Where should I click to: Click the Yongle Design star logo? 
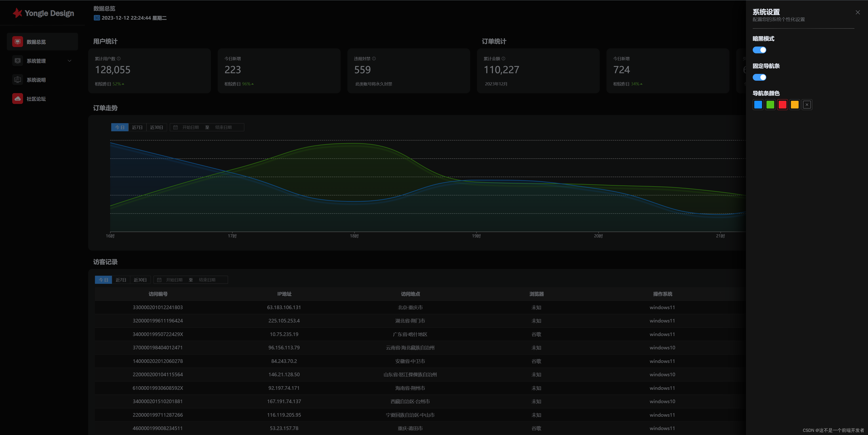[x=17, y=13]
